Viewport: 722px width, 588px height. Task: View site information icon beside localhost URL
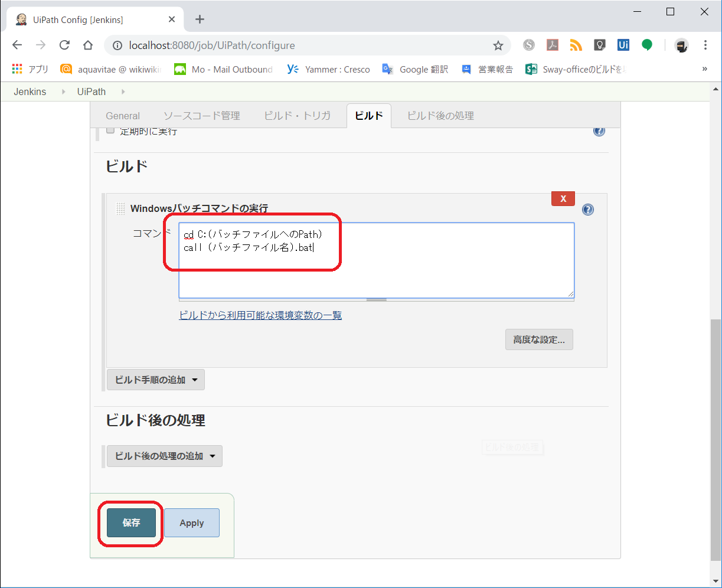point(117,45)
